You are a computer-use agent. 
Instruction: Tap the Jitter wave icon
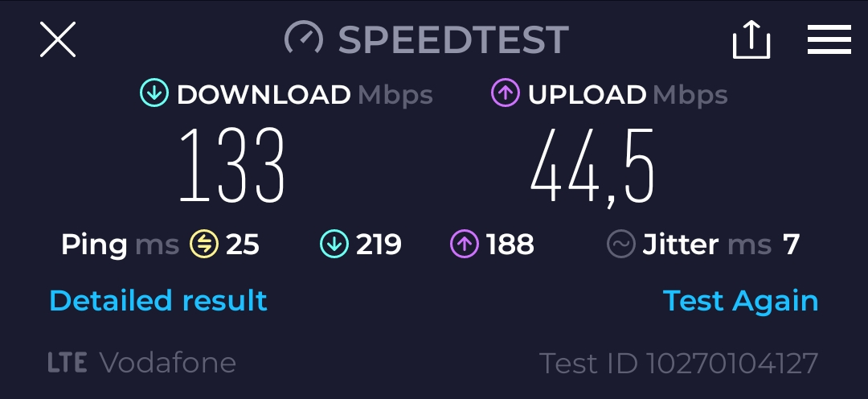click(x=620, y=245)
